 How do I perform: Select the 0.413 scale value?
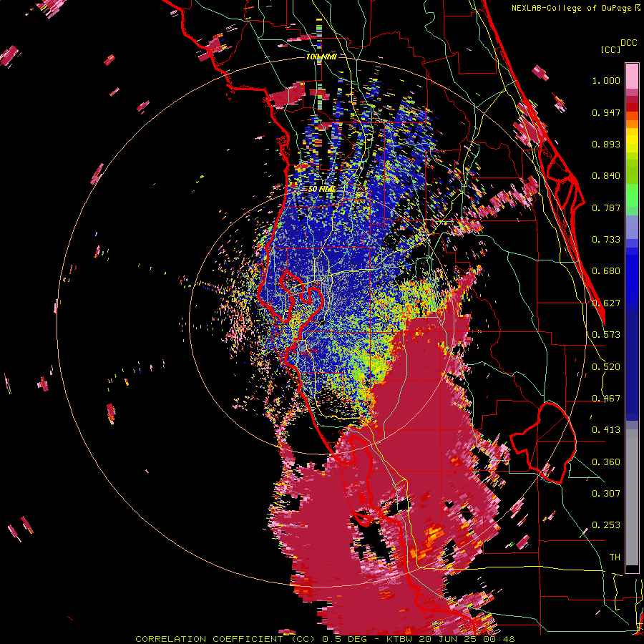point(606,430)
